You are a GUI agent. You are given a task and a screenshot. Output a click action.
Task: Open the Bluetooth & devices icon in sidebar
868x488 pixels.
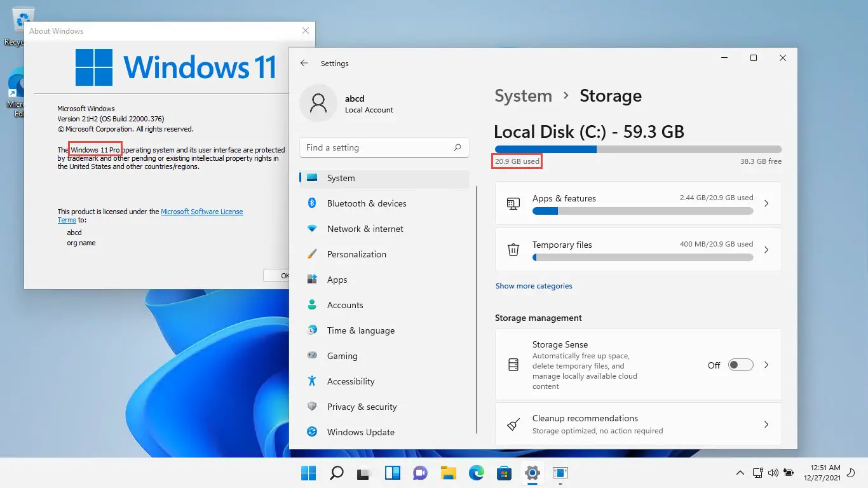pos(312,203)
